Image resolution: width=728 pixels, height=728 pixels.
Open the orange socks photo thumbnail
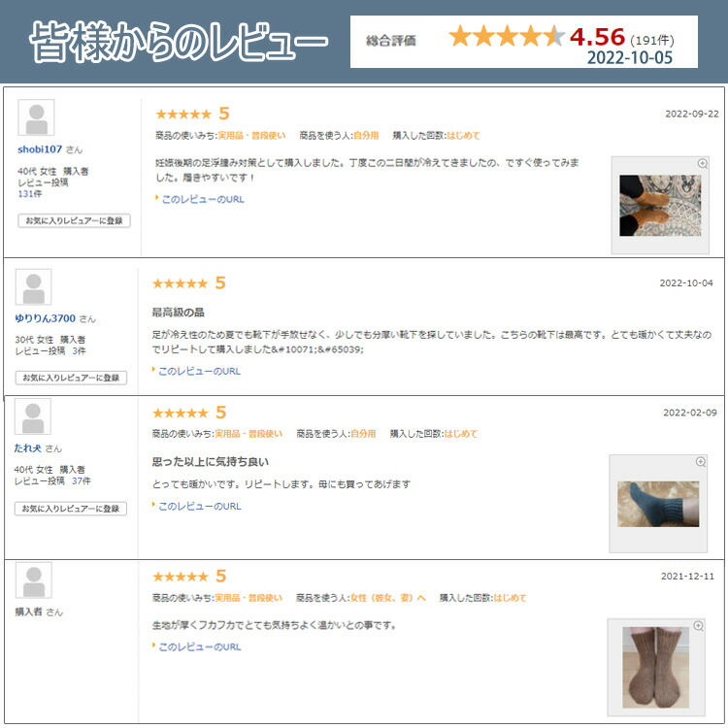(660, 205)
